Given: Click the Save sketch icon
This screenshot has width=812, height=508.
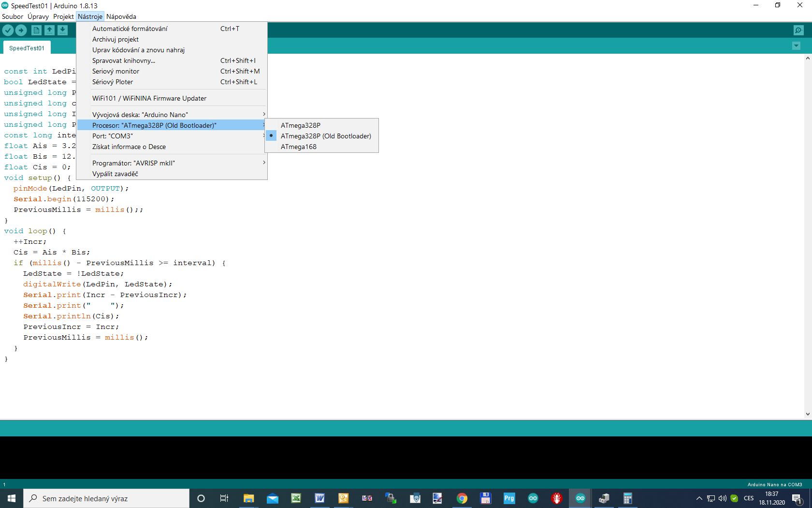Looking at the screenshot, I should 62,30.
